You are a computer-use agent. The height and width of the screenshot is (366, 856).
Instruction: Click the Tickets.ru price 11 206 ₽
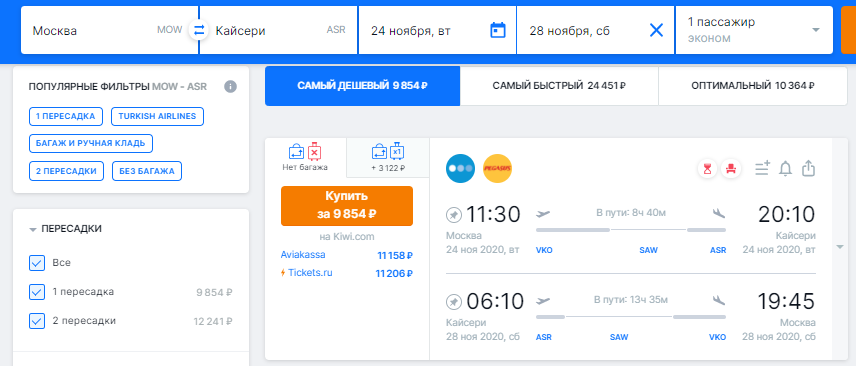click(x=394, y=273)
